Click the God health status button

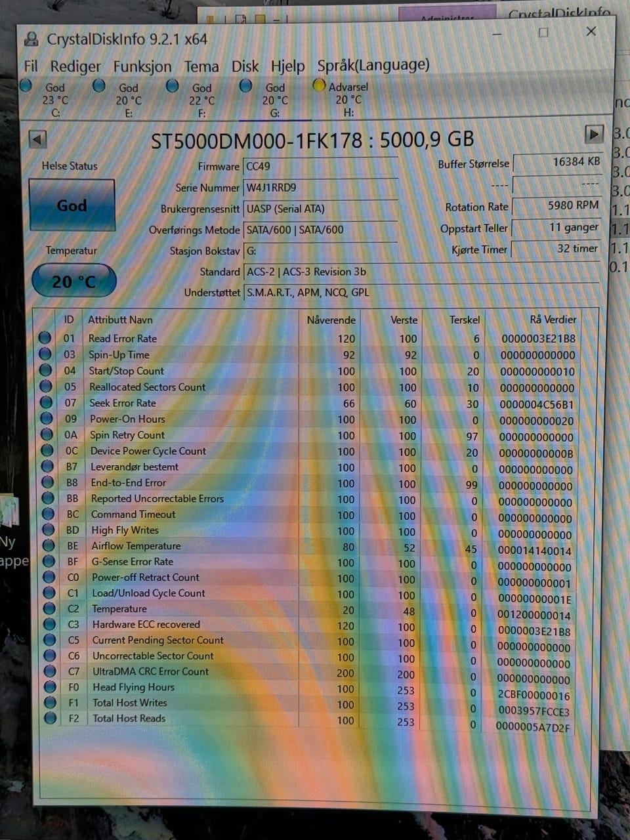pyautogui.click(x=72, y=205)
